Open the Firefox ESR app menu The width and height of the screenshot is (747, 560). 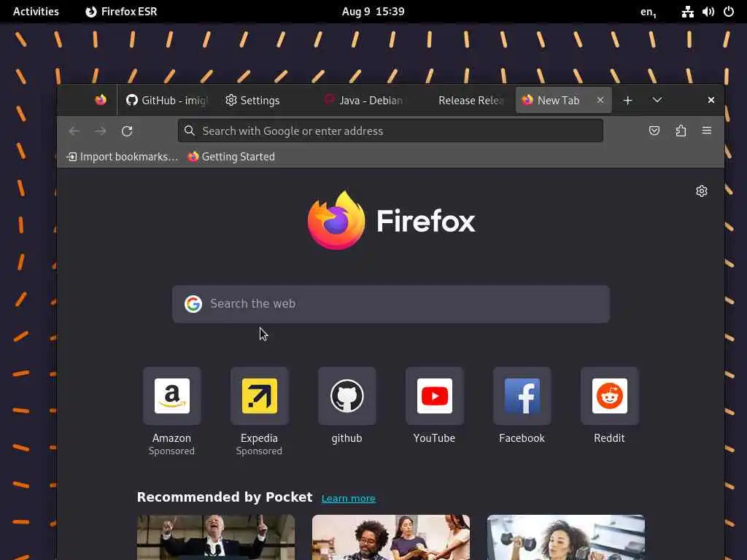point(121,12)
